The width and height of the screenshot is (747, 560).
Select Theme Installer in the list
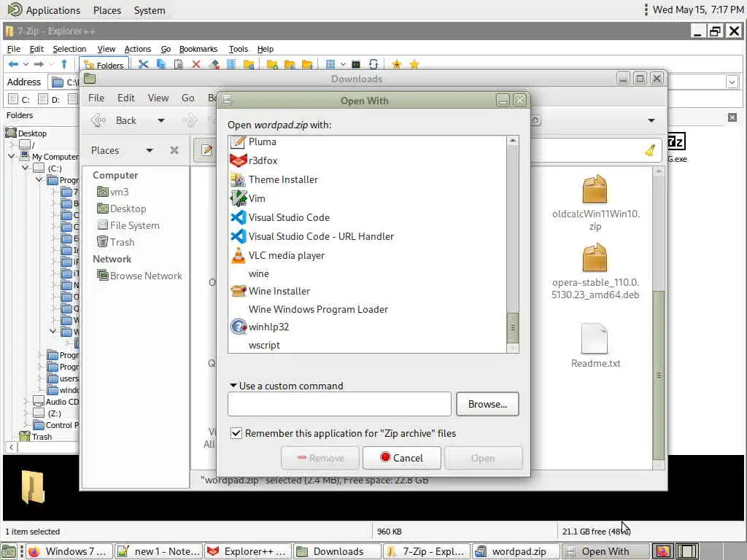click(368, 179)
